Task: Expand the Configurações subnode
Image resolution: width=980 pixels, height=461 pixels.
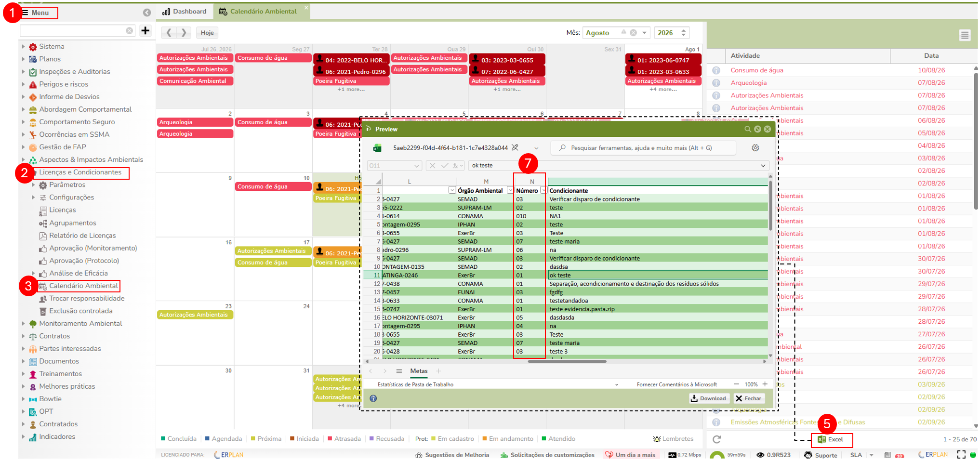Action: tap(33, 198)
